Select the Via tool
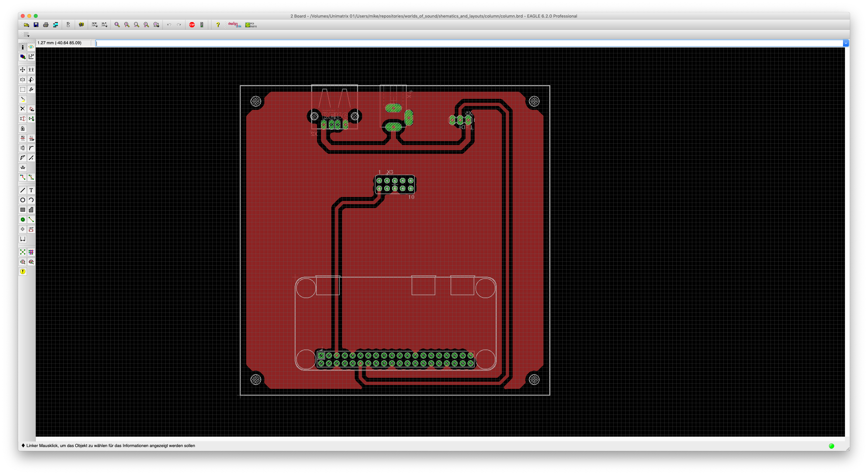The width and height of the screenshot is (868, 475). pos(22,219)
